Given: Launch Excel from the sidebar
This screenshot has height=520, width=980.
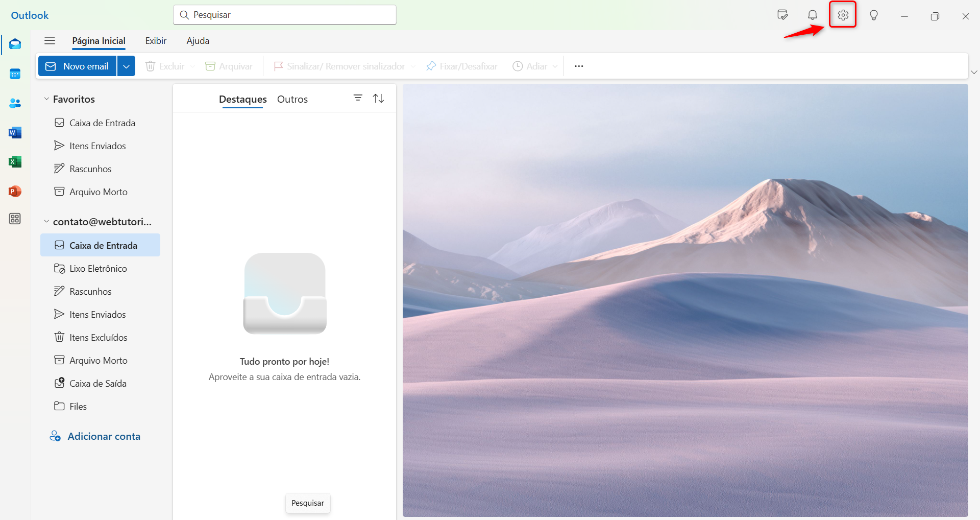Looking at the screenshot, I should (x=15, y=162).
